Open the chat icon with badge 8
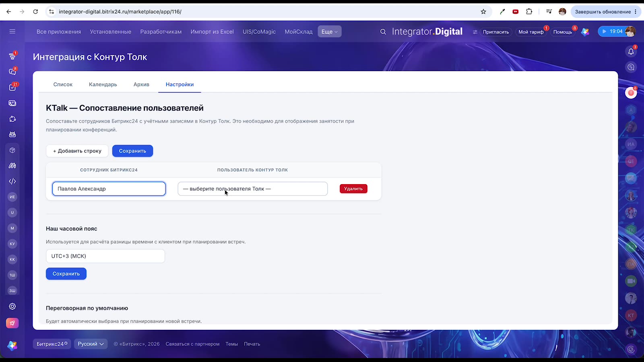Viewport: 644px width, 362px height. tap(12, 72)
